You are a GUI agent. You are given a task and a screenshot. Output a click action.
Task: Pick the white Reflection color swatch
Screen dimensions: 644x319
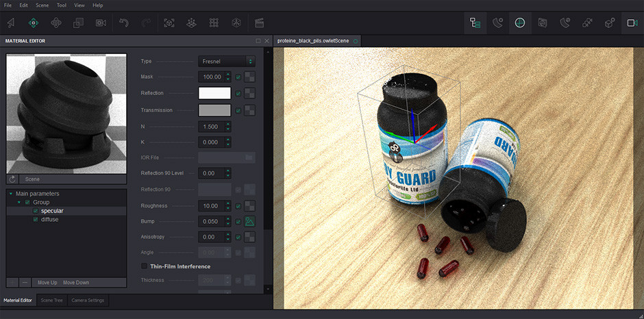click(x=214, y=93)
